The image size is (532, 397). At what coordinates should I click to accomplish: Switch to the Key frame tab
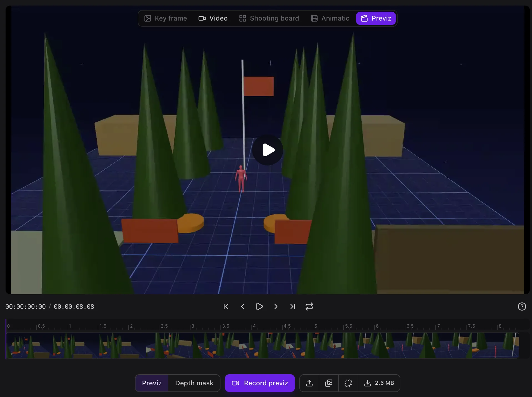coord(165,18)
